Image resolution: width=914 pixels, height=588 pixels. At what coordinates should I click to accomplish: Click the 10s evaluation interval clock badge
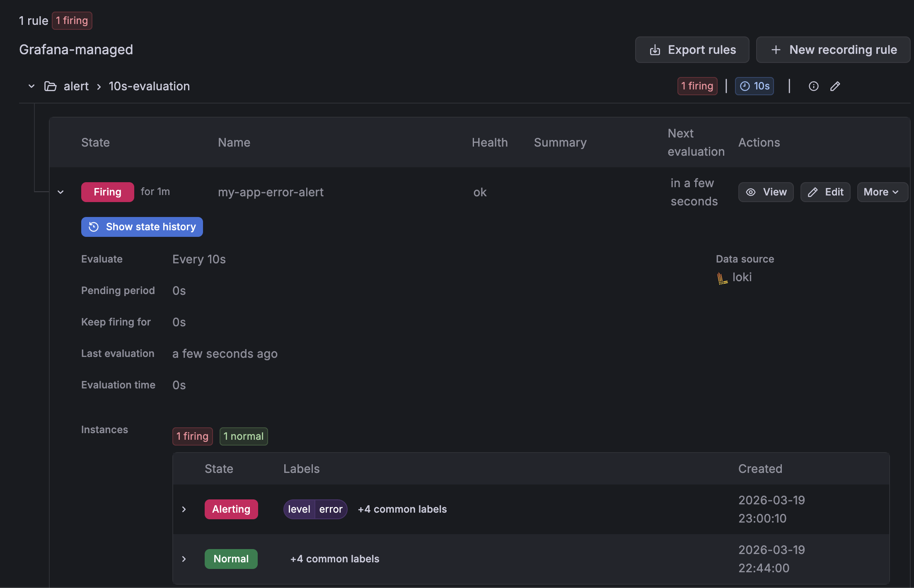754,86
